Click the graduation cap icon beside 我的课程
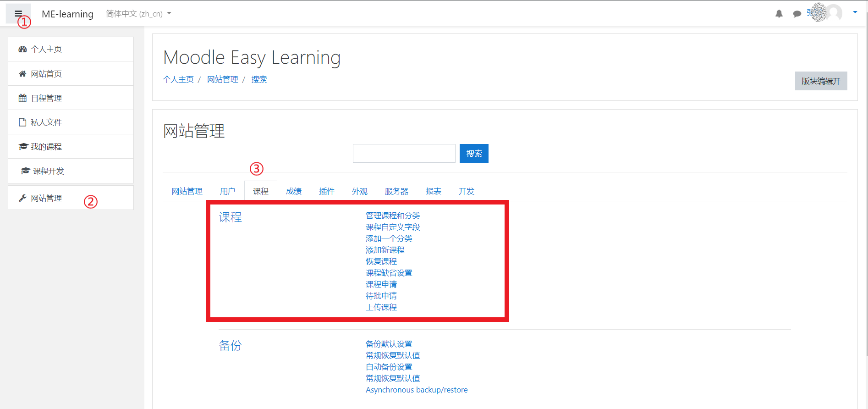The image size is (868, 409). pos(23,146)
